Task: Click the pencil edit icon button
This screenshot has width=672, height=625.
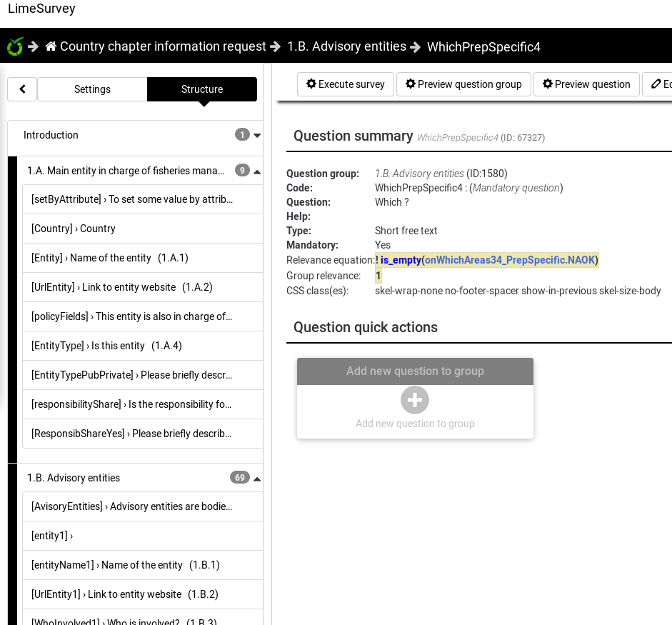Action: click(656, 84)
